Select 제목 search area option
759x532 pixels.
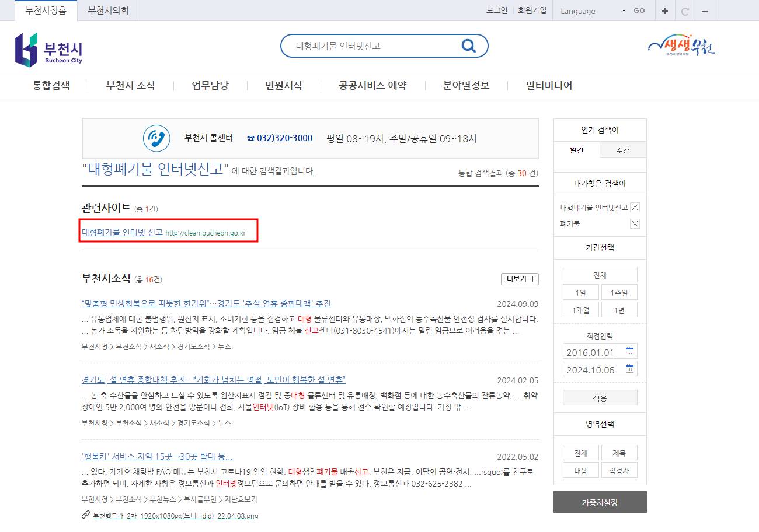(619, 453)
